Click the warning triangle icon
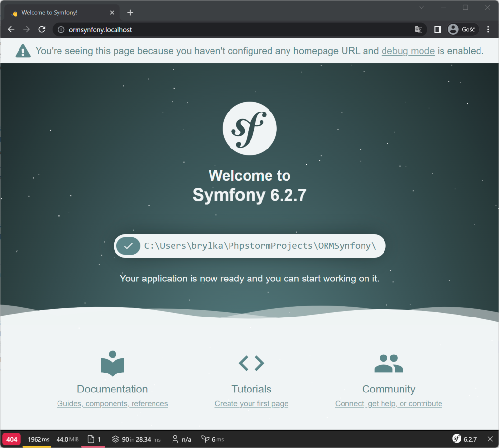 point(23,51)
